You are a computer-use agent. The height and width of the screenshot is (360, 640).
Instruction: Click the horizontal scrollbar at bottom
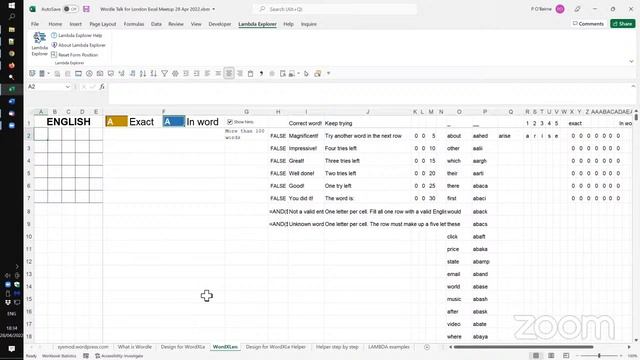coord(523,347)
